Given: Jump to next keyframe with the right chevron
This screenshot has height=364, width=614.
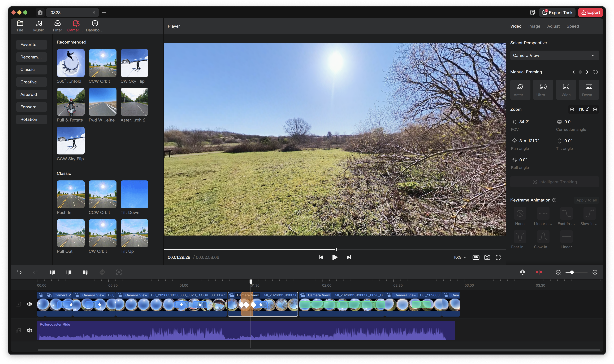Looking at the screenshot, I should pyautogui.click(x=587, y=72).
